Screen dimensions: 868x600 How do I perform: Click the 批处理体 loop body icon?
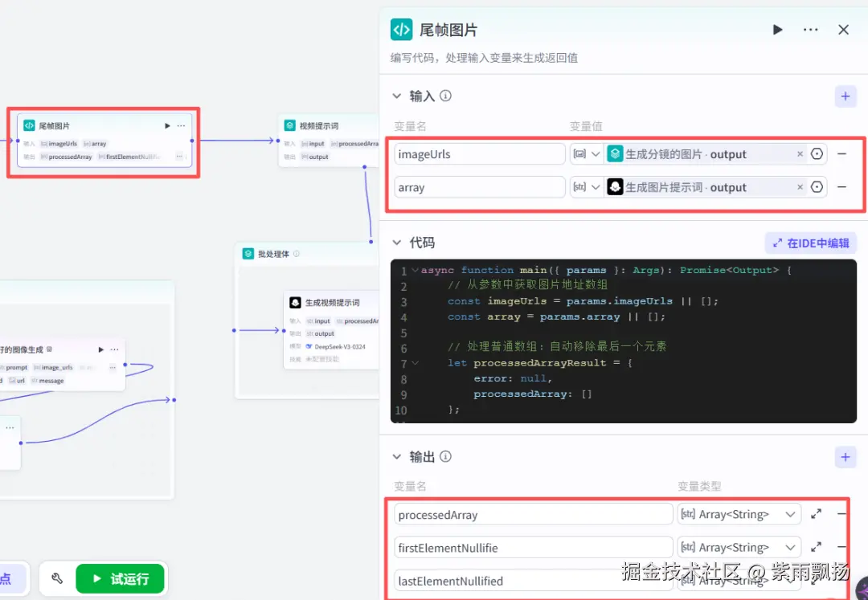(x=248, y=254)
